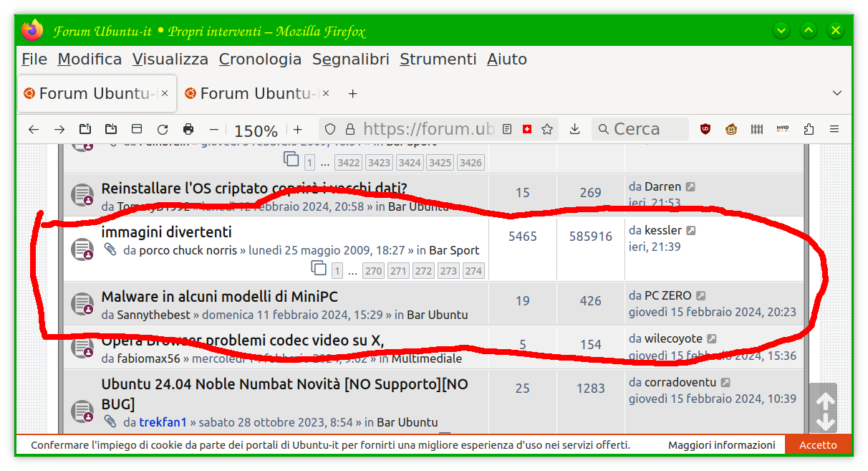Open the Bar Sport forum link
868x471 pixels.
(x=454, y=250)
